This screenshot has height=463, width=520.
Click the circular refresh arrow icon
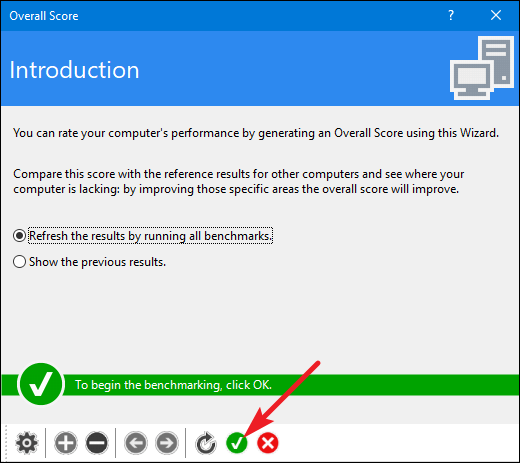pyautogui.click(x=206, y=443)
